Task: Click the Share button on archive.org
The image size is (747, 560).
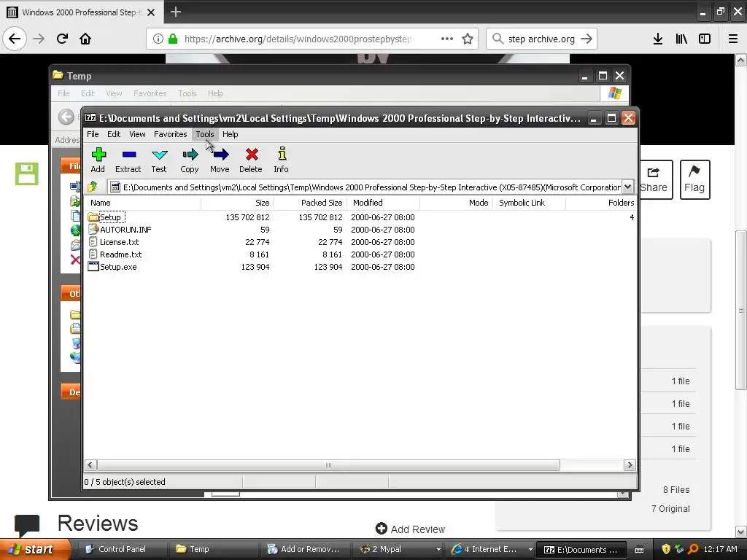Action: pos(655,179)
